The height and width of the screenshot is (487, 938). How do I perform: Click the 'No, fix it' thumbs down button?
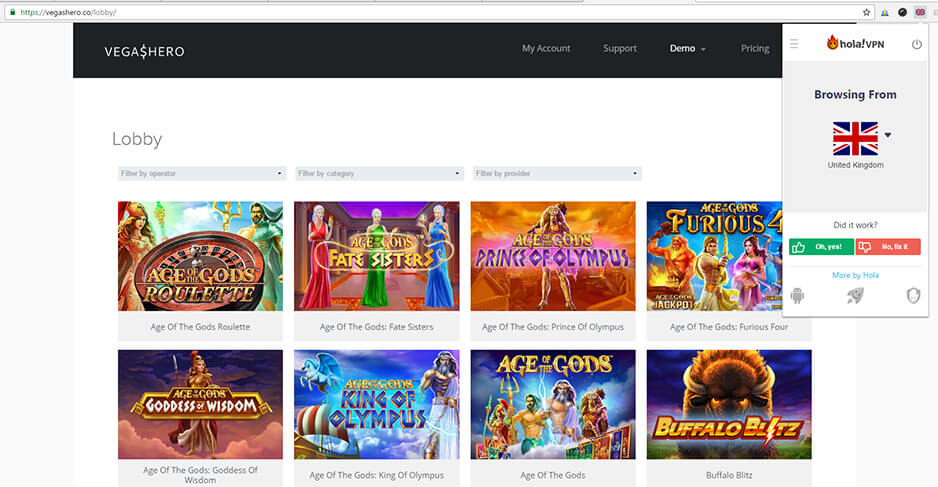(888, 246)
